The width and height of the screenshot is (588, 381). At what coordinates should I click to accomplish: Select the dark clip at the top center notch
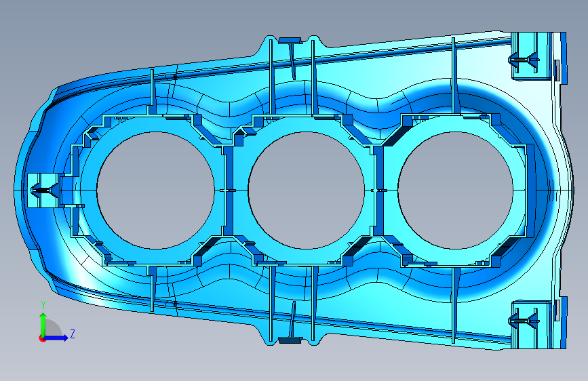point(290,40)
